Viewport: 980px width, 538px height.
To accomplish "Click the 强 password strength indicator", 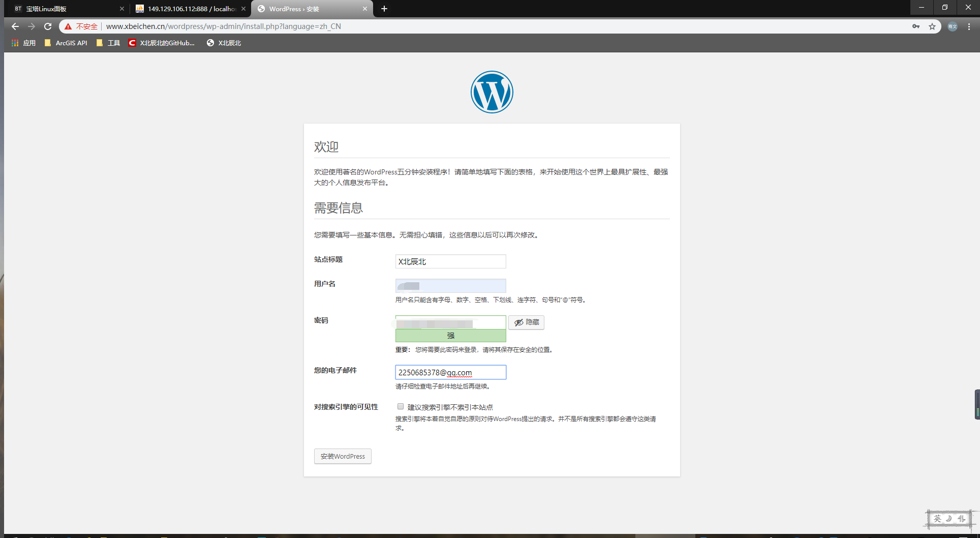I will [x=451, y=336].
